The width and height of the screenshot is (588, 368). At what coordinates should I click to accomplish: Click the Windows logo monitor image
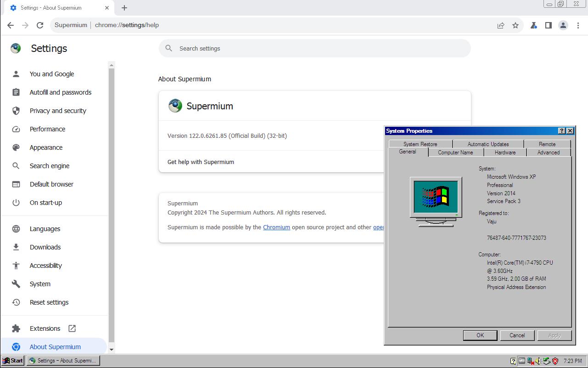coord(436,202)
